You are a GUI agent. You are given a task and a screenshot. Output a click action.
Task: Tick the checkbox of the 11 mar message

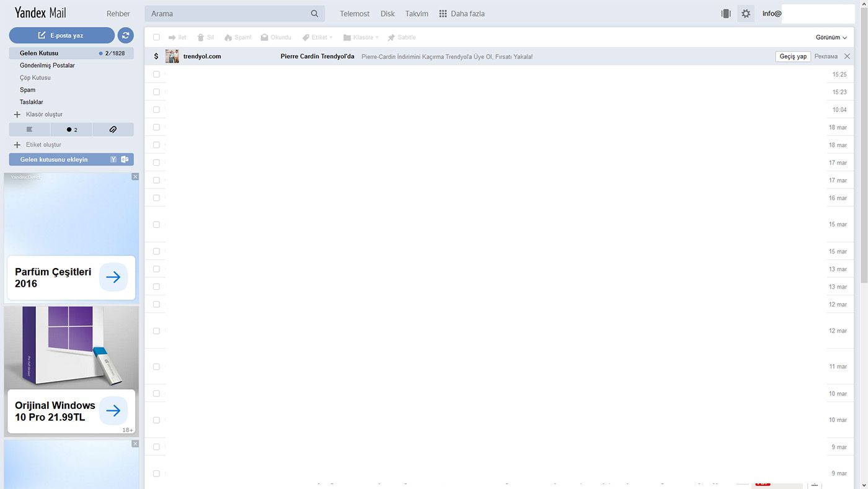click(x=156, y=367)
